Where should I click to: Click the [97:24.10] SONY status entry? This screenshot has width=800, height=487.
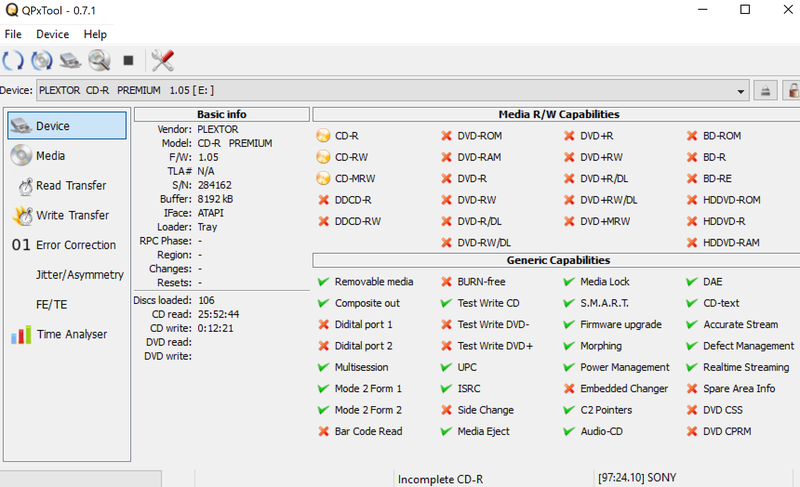click(x=637, y=478)
